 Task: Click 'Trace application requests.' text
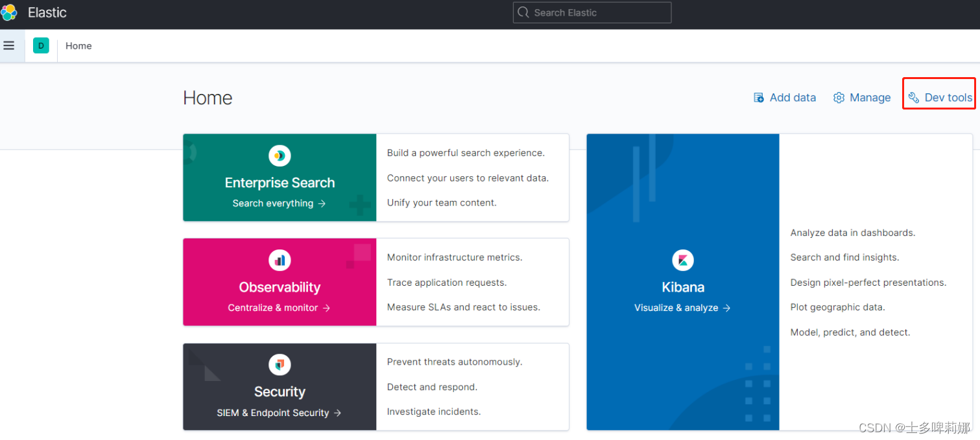click(x=447, y=283)
